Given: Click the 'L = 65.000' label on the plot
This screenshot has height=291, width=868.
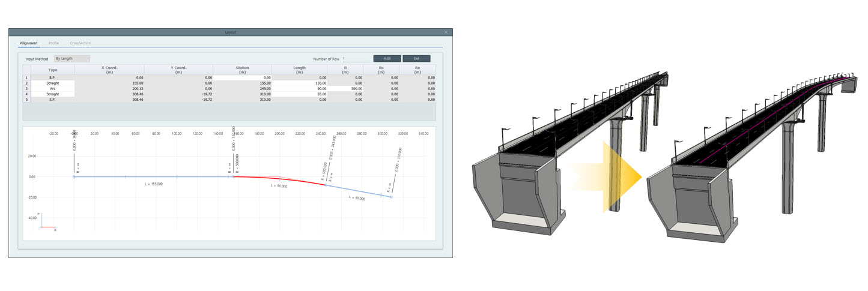Looking at the screenshot, I should pyautogui.click(x=357, y=197).
